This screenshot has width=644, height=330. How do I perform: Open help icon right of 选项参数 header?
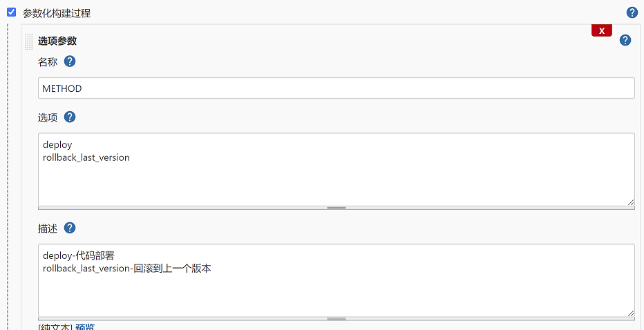coord(625,40)
